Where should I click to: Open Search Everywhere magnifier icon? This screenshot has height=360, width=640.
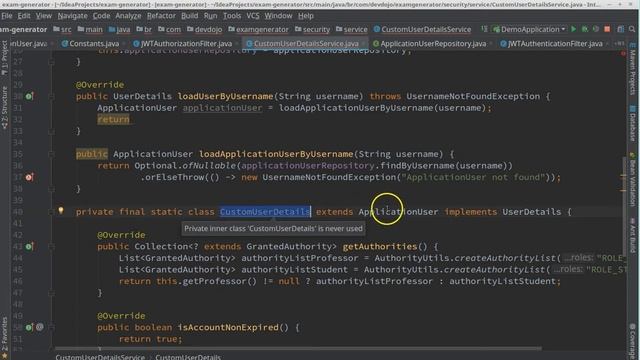coord(632,29)
